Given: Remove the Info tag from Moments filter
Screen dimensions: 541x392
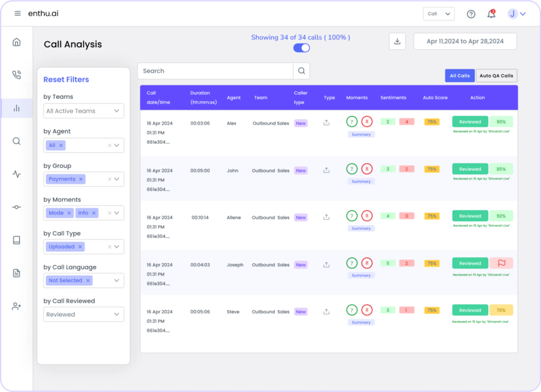Looking at the screenshot, I should [x=94, y=213].
